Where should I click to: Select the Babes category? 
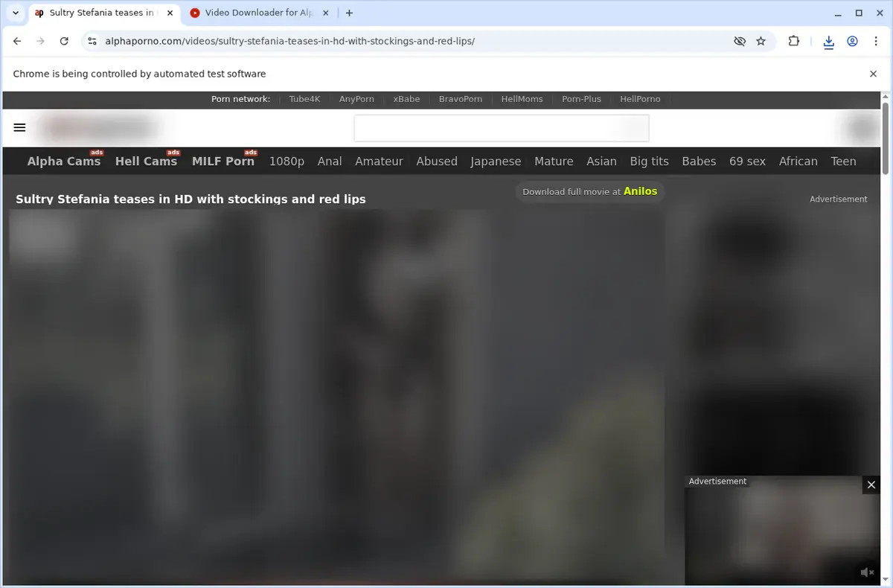[699, 161]
